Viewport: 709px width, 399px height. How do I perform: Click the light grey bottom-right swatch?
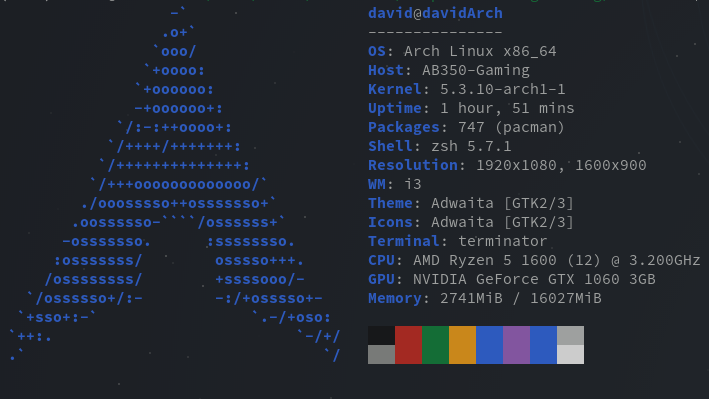[570, 355]
